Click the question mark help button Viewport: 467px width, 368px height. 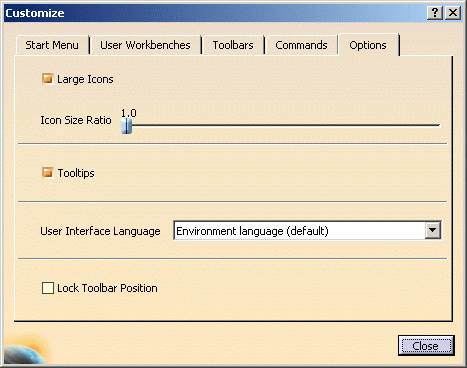click(x=435, y=13)
